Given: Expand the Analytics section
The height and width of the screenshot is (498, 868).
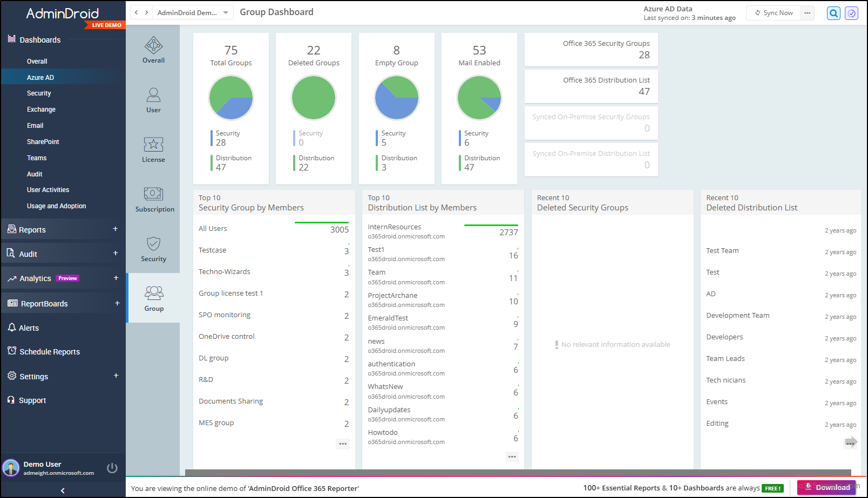Looking at the screenshot, I should pyautogui.click(x=116, y=278).
